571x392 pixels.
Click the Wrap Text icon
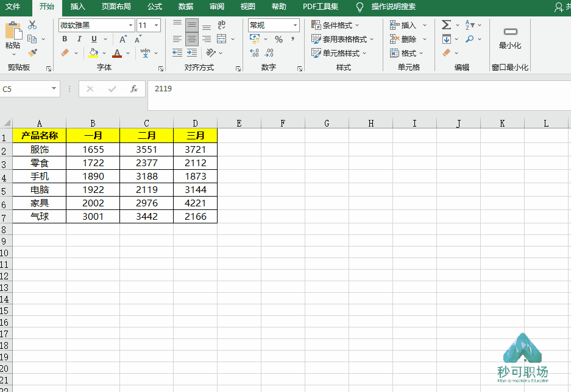tap(221, 25)
